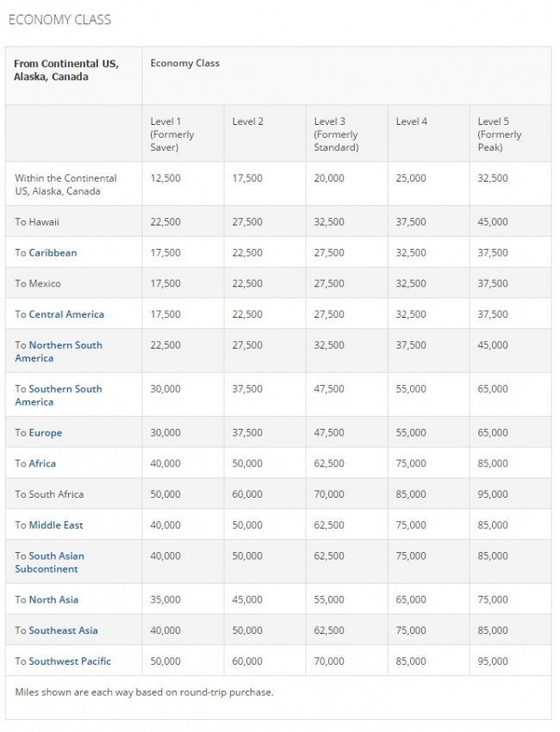The width and height of the screenshot is (560, 732).
Task: Click the 12,500 miles cell
Action: click(x=165, y=177)
